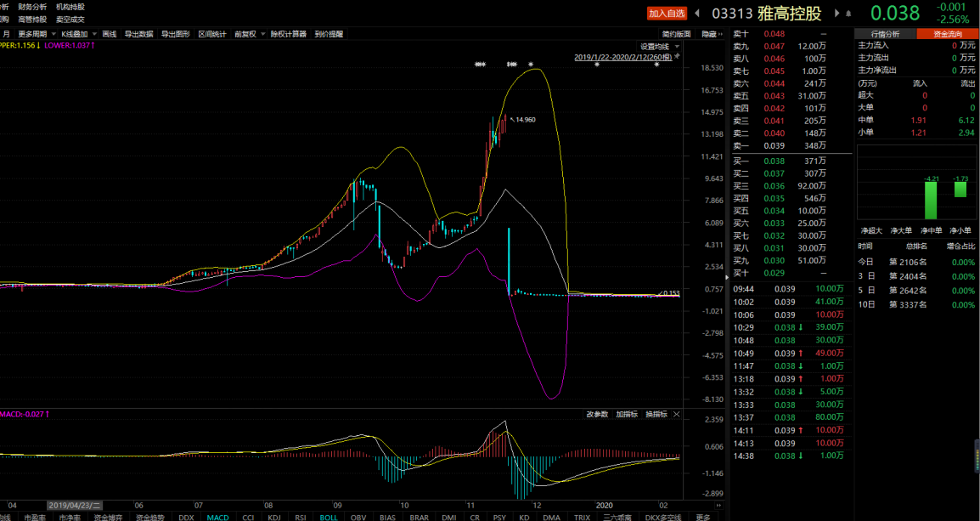Click the timeline scroll arrows icon
980x521 pixels.
[720, 505]
